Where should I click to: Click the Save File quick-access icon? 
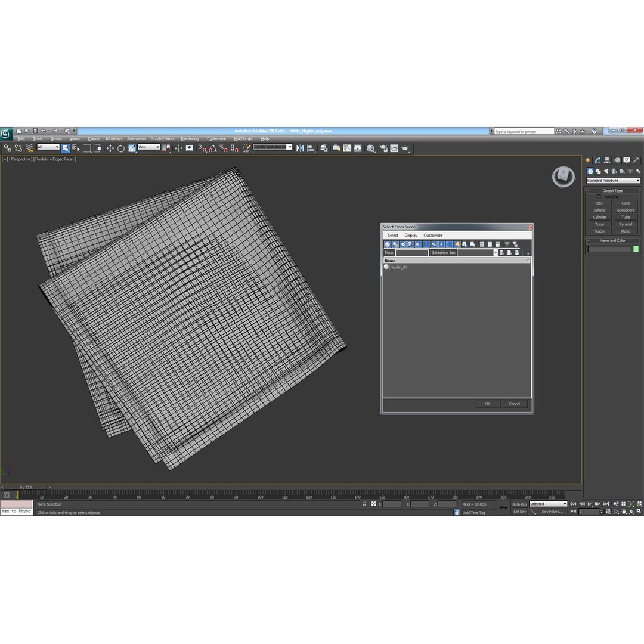[35, 131]
